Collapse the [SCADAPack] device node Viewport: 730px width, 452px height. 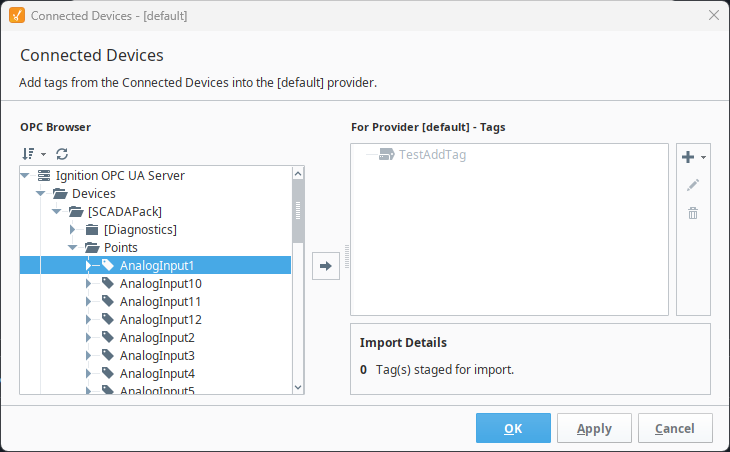pos(57,211)
